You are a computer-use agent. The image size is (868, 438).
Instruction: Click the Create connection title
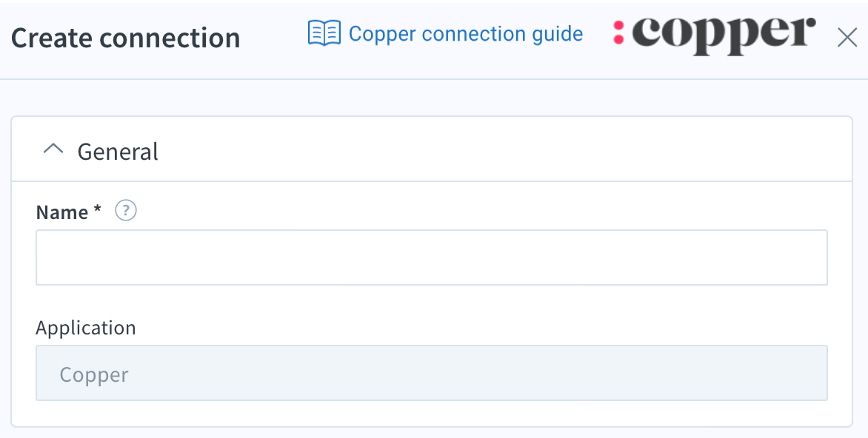(126, 38)
